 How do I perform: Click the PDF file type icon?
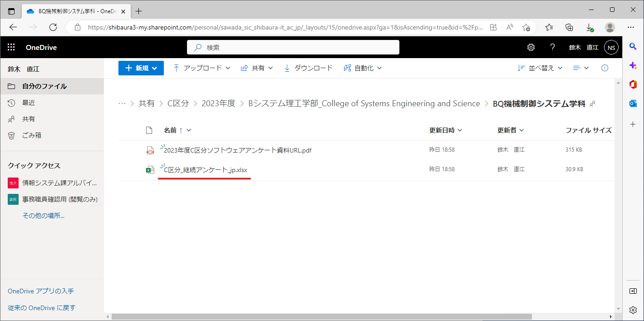150,150
